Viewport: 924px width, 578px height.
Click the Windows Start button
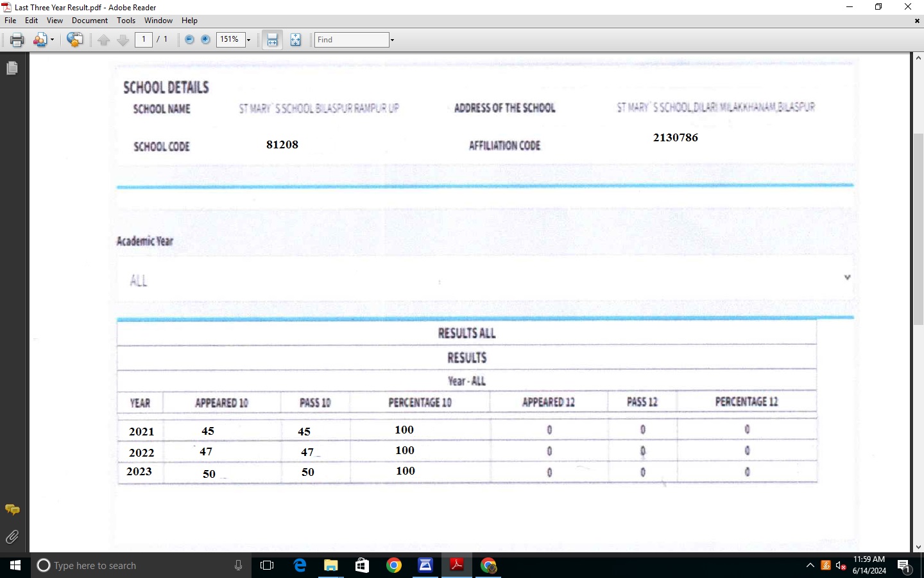click(x=15, y=565)
